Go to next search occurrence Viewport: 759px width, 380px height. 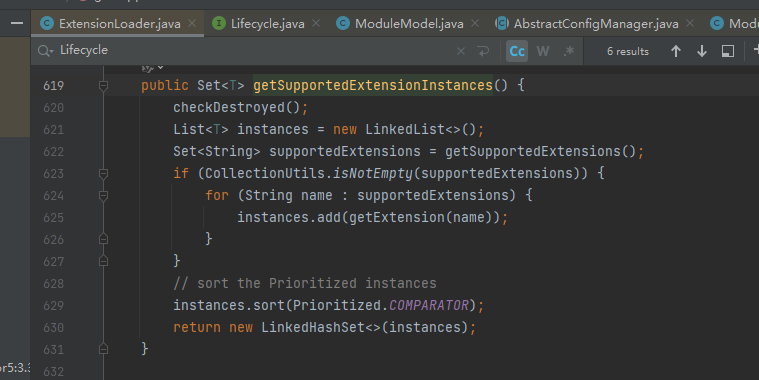702,51
